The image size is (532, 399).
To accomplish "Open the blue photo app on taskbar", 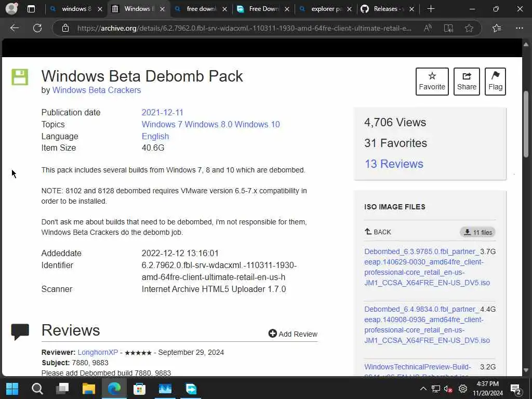I will [x=165, y=389].
